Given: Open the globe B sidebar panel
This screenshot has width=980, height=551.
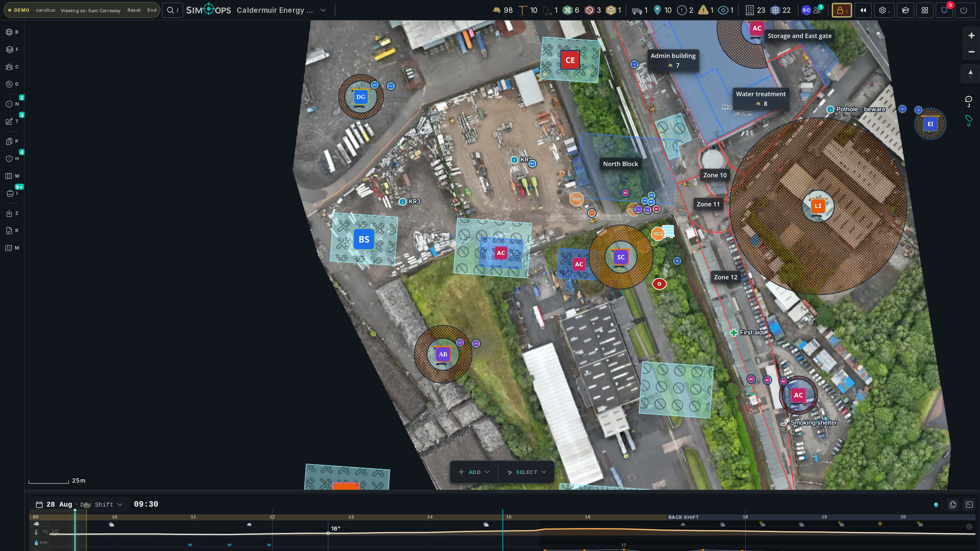Looking at the screenshot, I should 12,32.
